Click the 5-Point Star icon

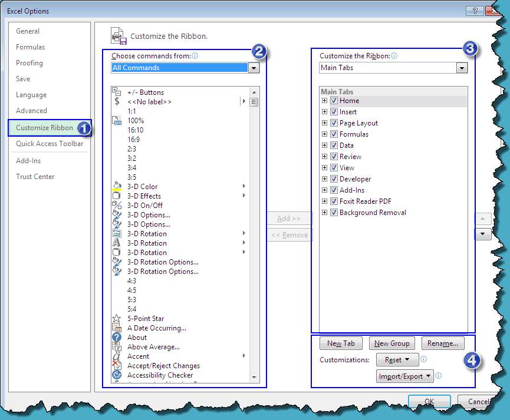tap(116, 318)
